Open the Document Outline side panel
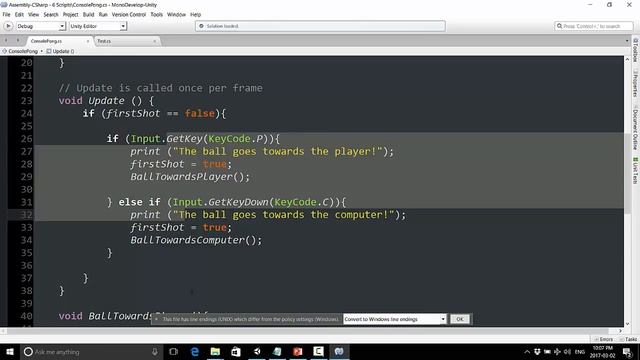Screen dimensions: 640x360 point(636,127)
